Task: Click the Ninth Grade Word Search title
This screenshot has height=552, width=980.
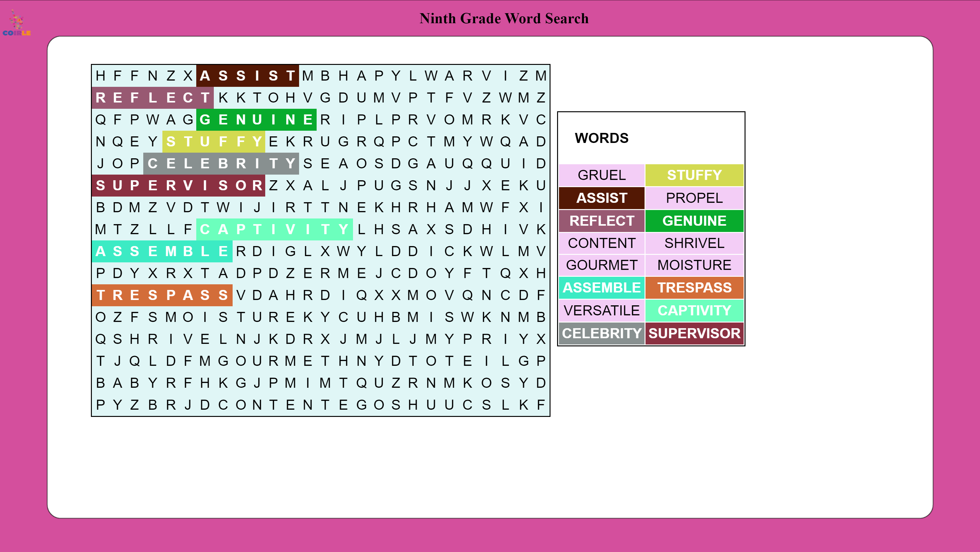Action: (504, 18)
